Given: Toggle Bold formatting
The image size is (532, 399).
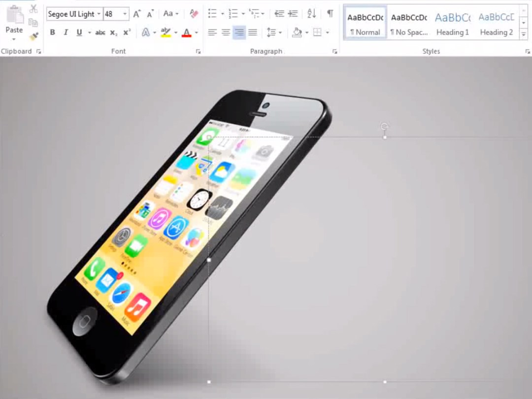Looking at the screenshot, I should pyautogui.click(x=52, y=32).
